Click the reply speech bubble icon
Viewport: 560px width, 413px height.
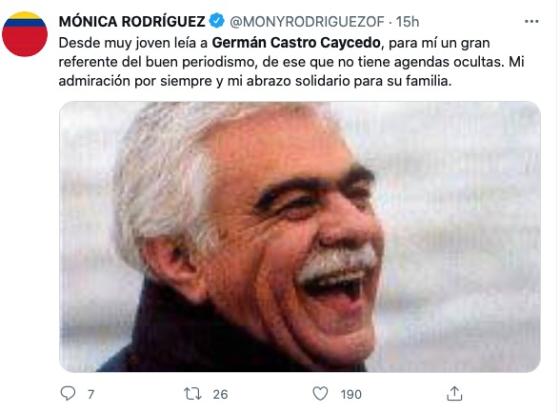coord(68,393)
